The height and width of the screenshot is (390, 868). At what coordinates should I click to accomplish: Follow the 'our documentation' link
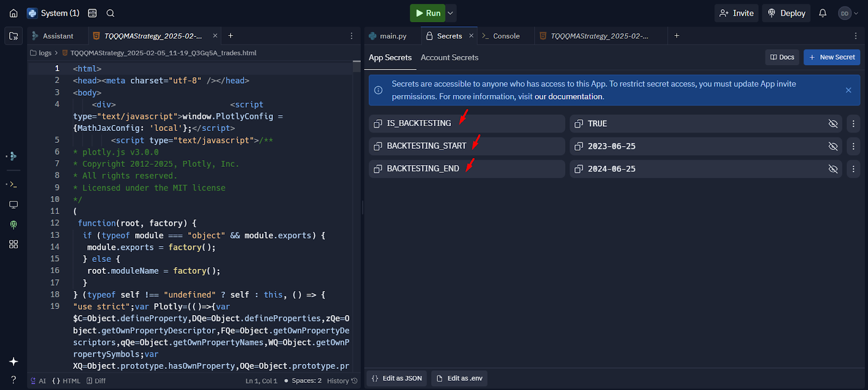click(569, 97)
